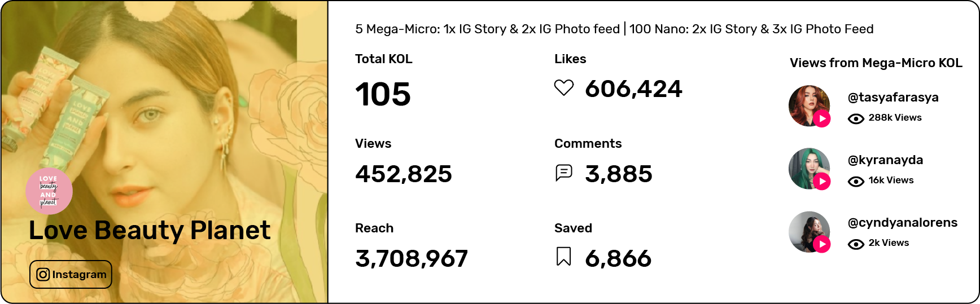Open the Instagram button

pyautogui.click(x=71, y=275)
